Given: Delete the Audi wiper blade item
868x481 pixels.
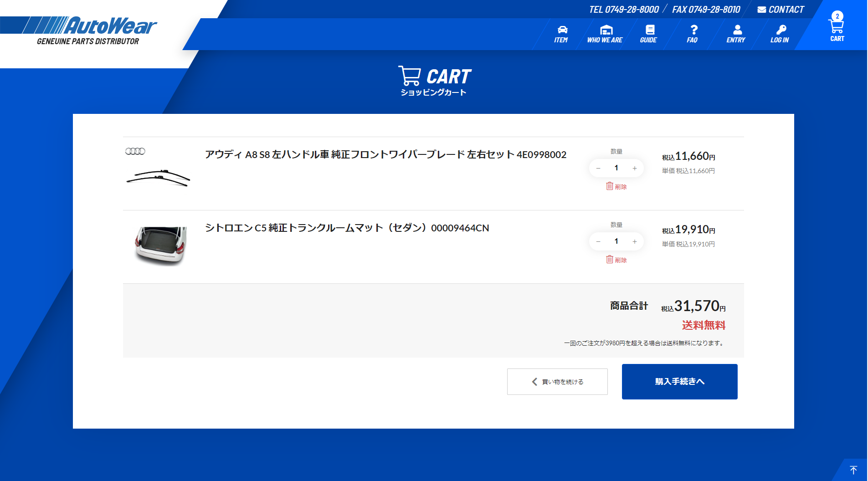Looking at the screenshot, I should 616,186.
